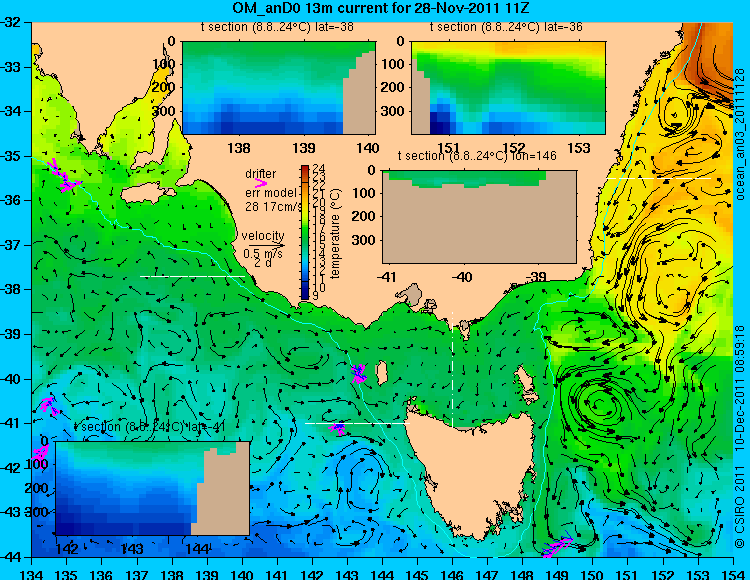This screenshot has height=580, width=750.
Task: Click "-40" tick under the lon=146 section
Action: pyautogui.click(x=462, y=276)
